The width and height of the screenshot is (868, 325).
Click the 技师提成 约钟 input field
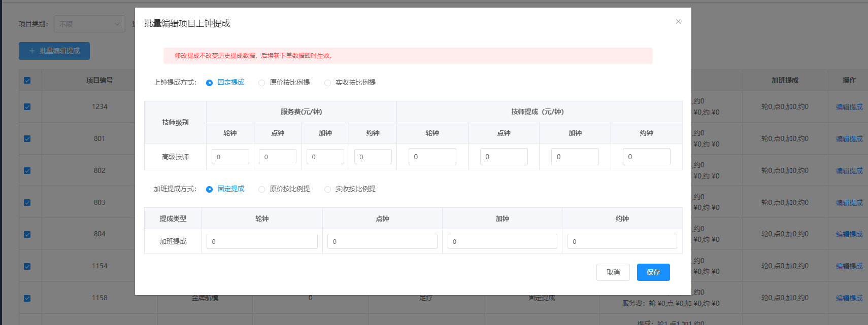pyautogui.click(x=647, y=157)
